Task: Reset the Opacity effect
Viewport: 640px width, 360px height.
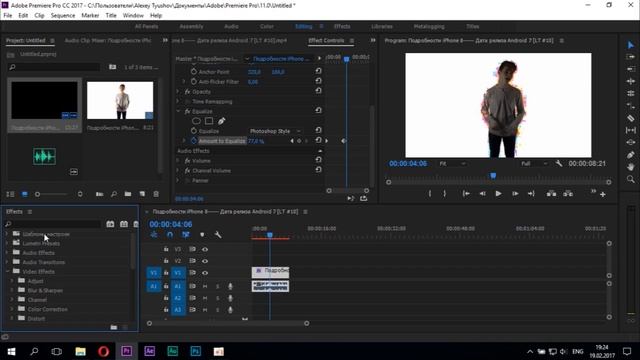Action: [318, 91]
